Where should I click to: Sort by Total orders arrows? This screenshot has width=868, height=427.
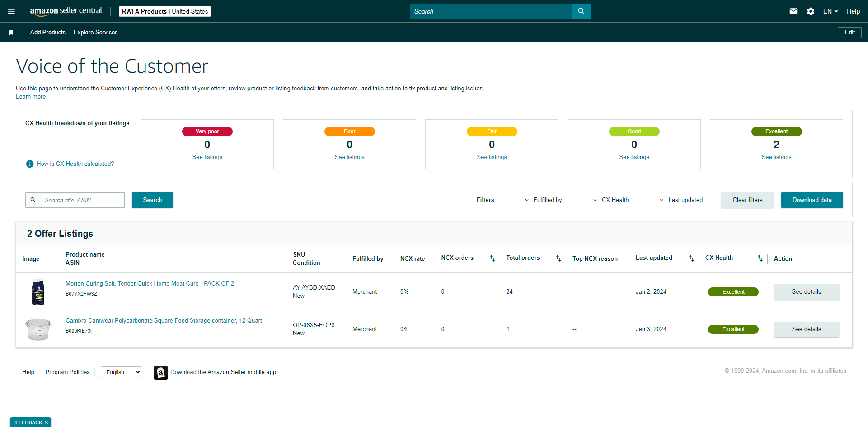click(558, 258)
